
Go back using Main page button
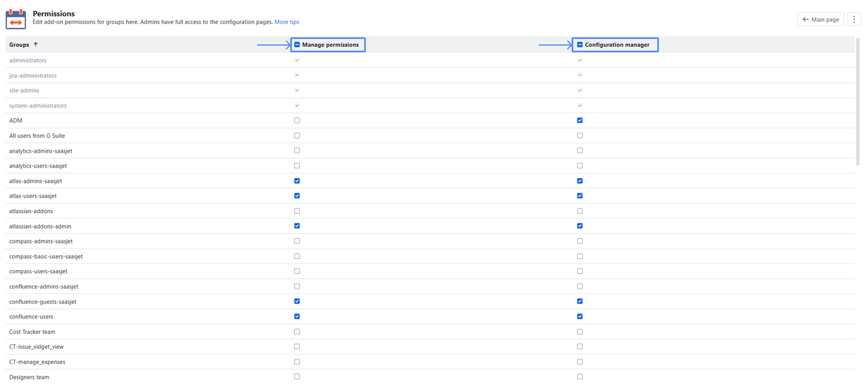coord(820,19)
